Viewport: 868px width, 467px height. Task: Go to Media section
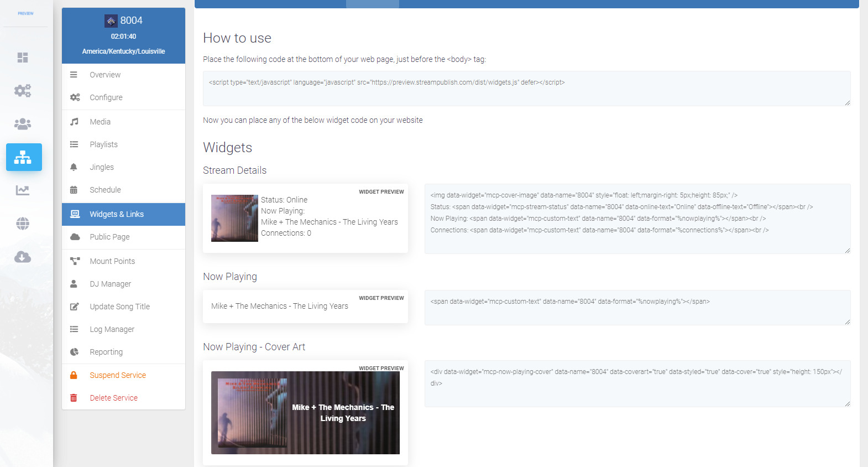tap(123, 122)
